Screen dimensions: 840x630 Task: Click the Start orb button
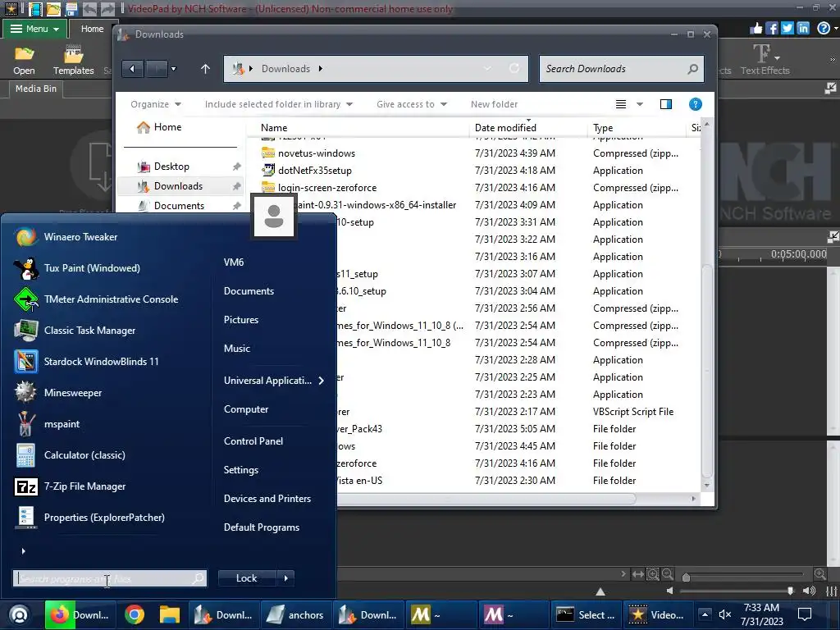tap(20, 614)
